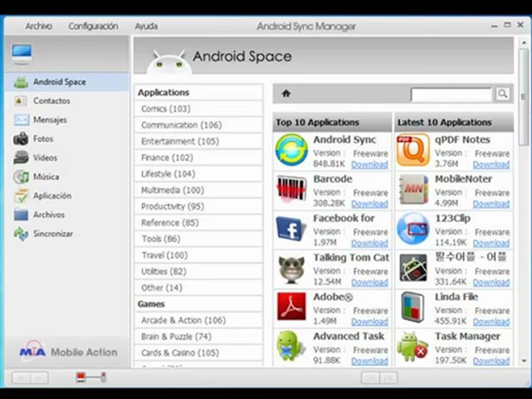The height and width of the screenshot is (399, 532).
Task: Click the device connection status icon
Action: pos(91,377)
